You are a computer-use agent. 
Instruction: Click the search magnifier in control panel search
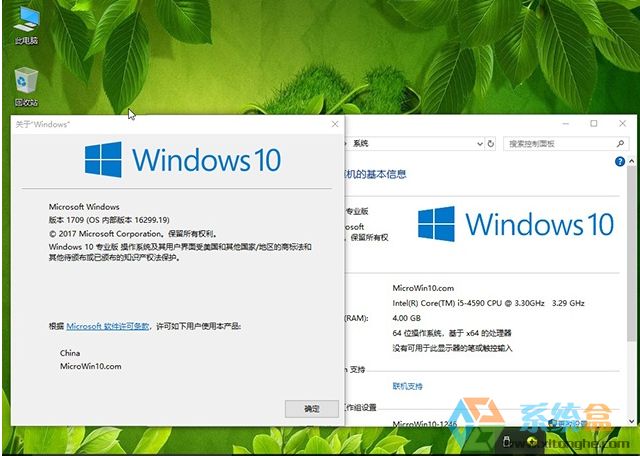click(x=620, y=144)
